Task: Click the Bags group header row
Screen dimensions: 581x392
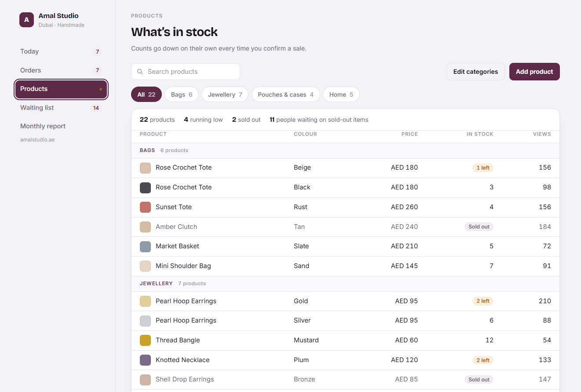Action: [345, 150]
